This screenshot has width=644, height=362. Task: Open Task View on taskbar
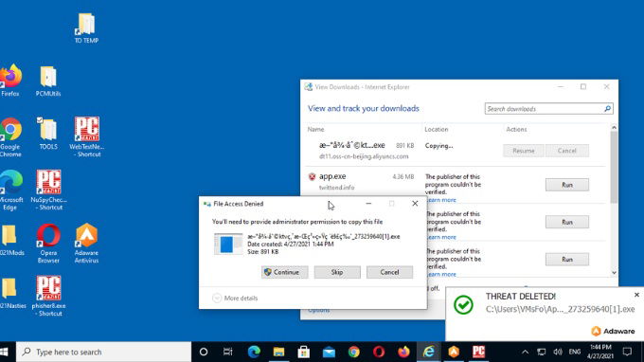tap(228, 352)
